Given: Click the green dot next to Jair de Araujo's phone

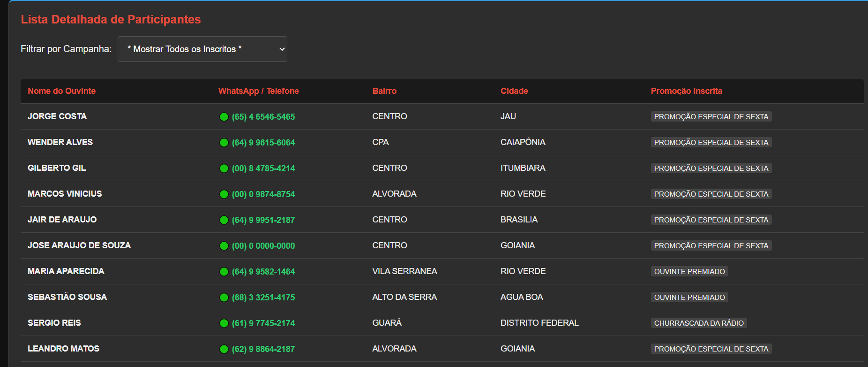Looking at the screenshot, I should tap(224, 220).
